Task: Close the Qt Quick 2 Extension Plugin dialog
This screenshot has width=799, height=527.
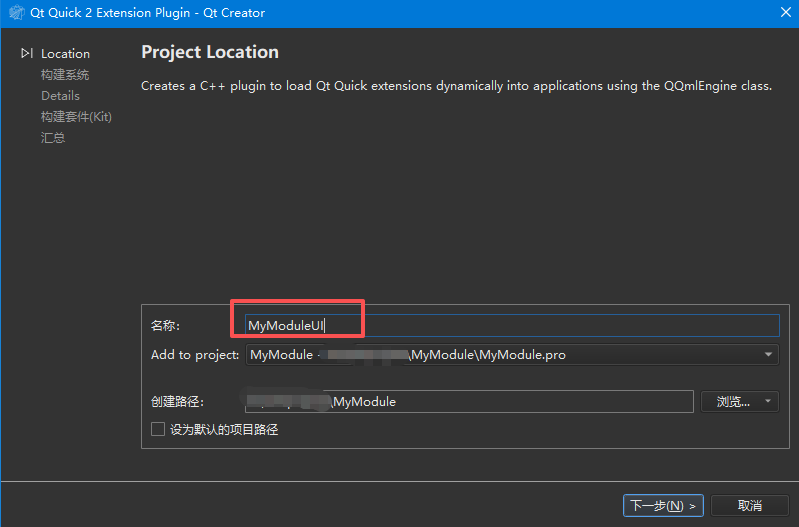Action: [785, 12]
